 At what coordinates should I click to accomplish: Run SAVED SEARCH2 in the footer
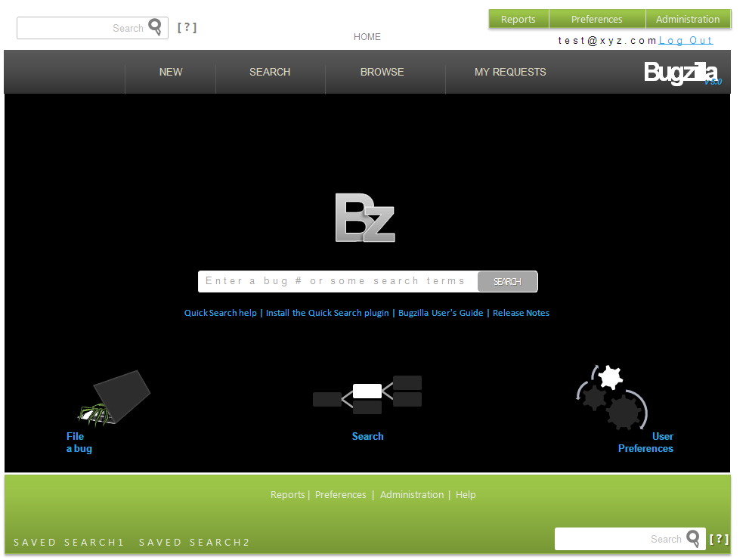point(194,543)
